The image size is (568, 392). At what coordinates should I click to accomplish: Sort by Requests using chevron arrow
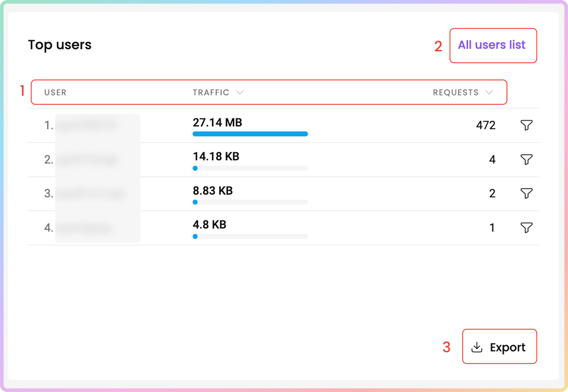489,92
